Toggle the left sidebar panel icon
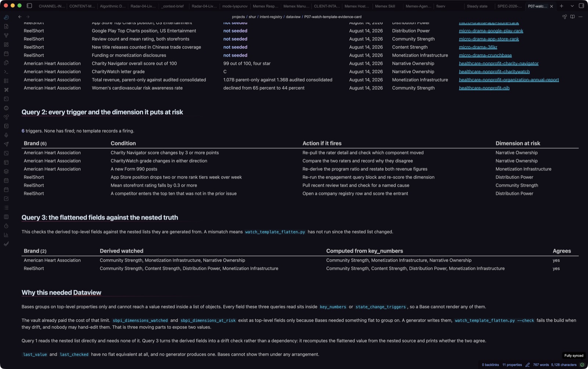This screenshot has width=588, height=369. point(29,6)
